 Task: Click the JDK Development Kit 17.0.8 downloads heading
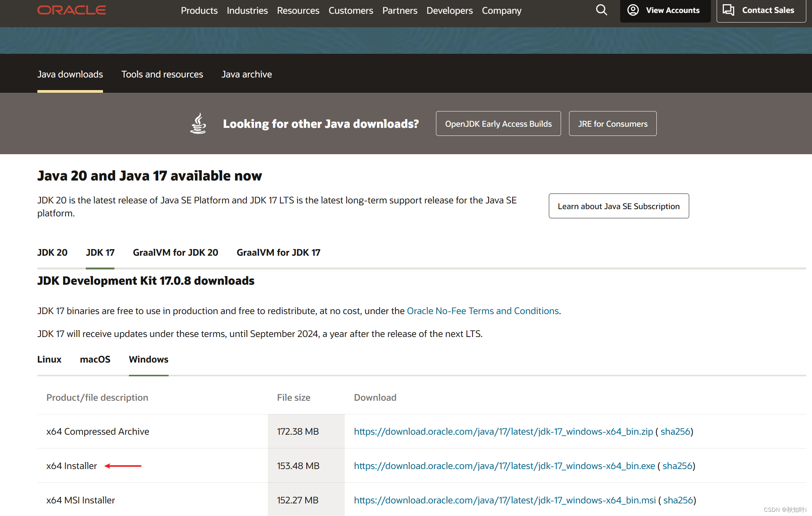pos(146,281)
